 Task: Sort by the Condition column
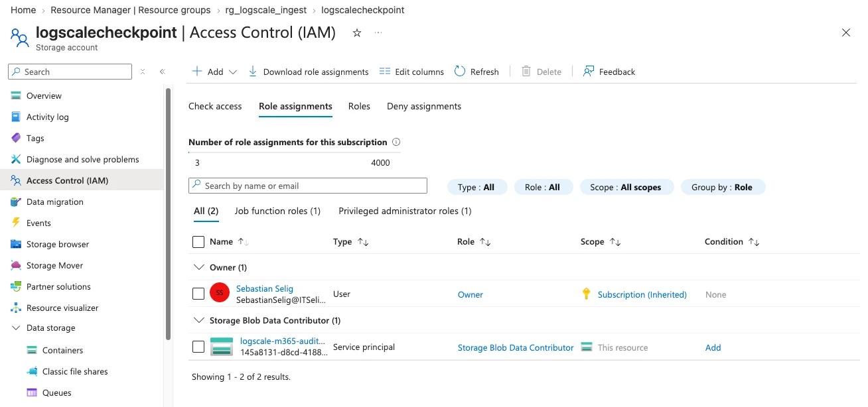[x=732, y=242]
